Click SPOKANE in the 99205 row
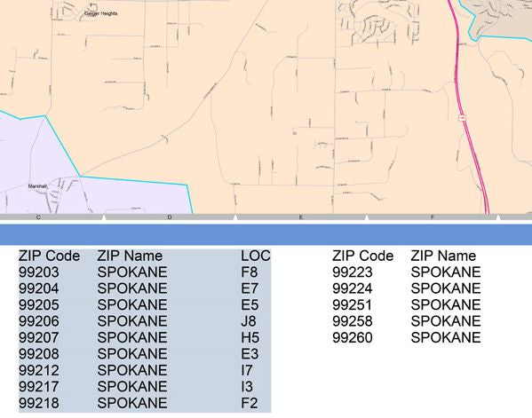This screenshot has height=418, width=532. click(x=132, y=304)
